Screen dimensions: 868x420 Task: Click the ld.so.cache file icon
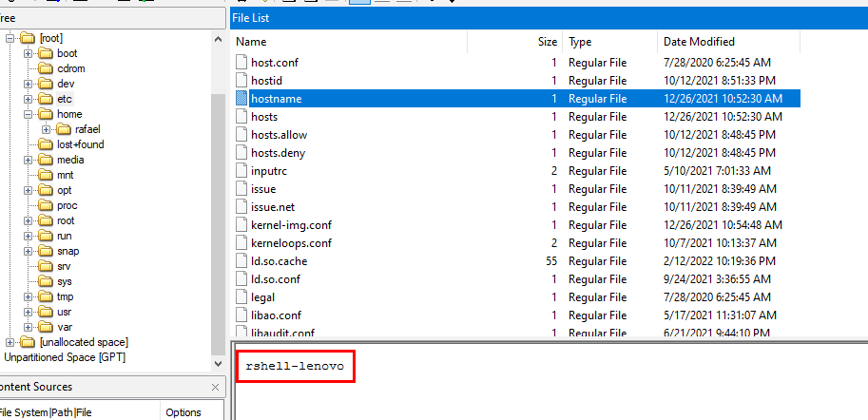click(x=241, y=261)
